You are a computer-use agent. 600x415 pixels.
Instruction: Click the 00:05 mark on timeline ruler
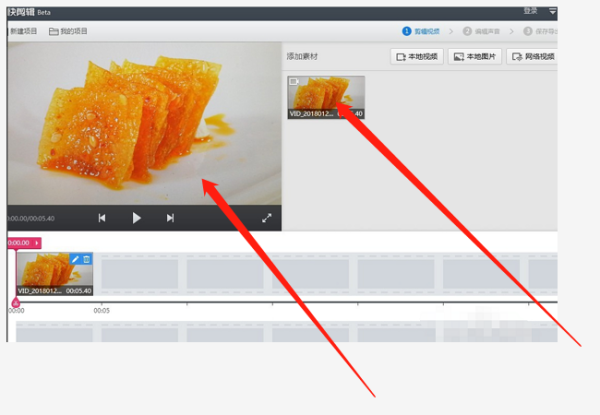tap(101, 311)
